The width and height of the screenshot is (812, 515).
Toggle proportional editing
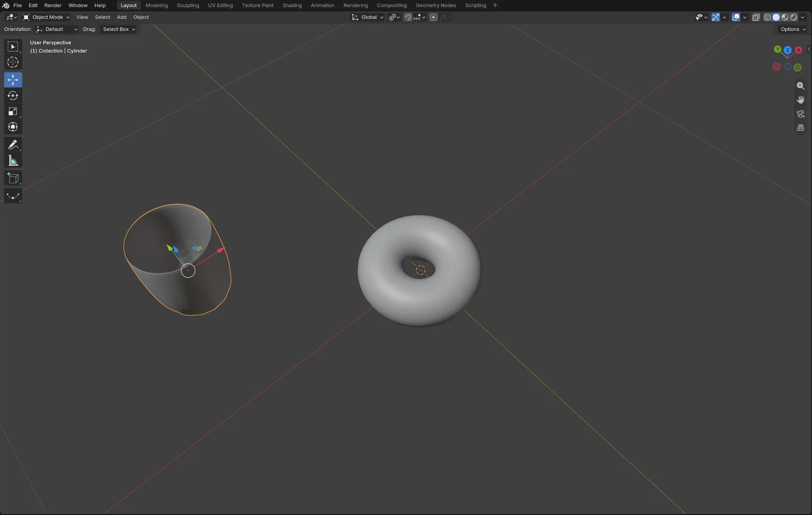pyautogui.click(x=433, y=17)
